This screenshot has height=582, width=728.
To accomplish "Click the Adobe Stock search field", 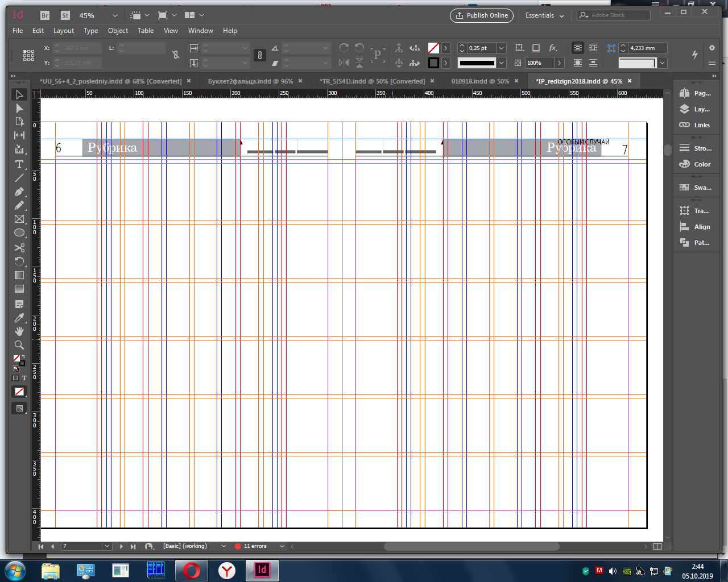I will click(x=614, y=15).
